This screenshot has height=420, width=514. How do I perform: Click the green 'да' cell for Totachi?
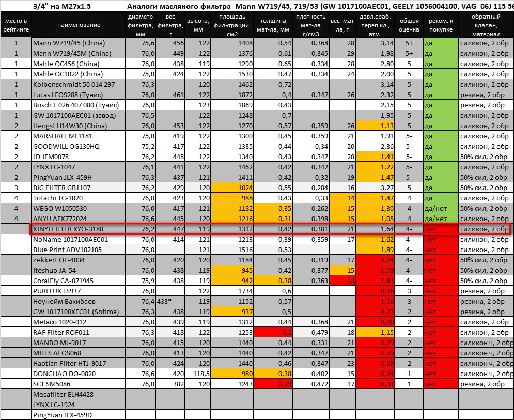tap(441, 198)
